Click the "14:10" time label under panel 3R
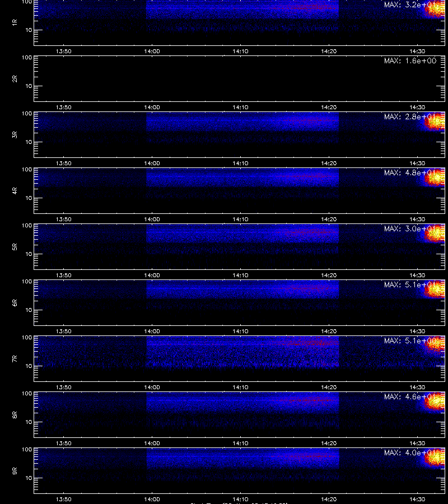 click(x=240, y=163)
